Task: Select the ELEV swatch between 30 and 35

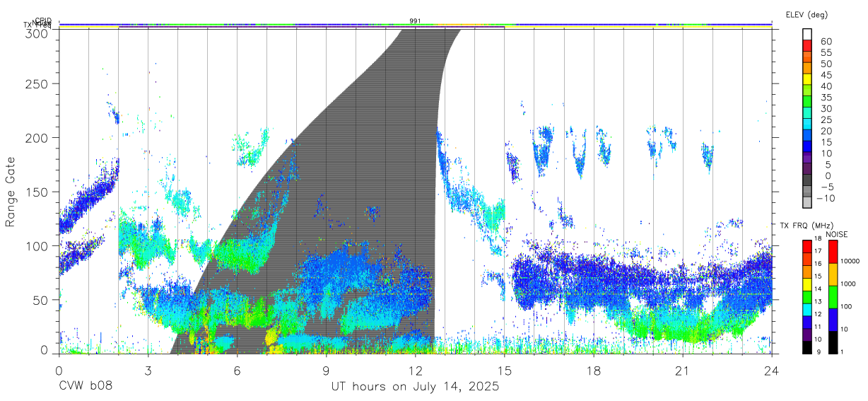Action: click(807, 102)
